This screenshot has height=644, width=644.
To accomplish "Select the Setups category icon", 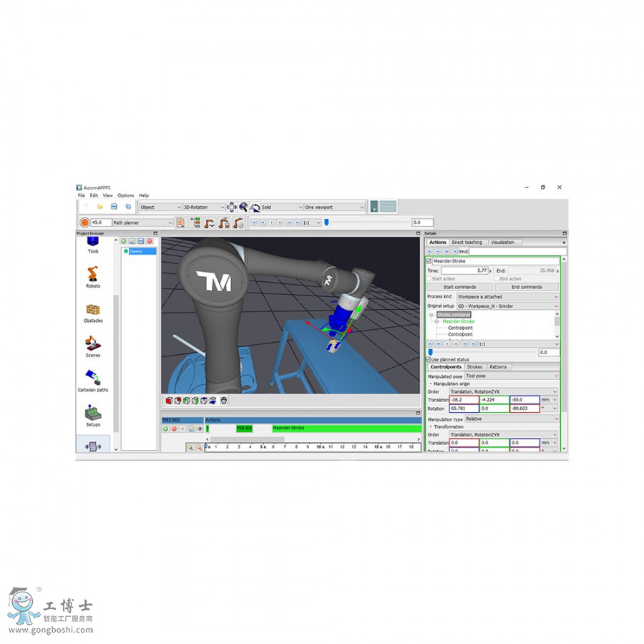I will 93,412.
